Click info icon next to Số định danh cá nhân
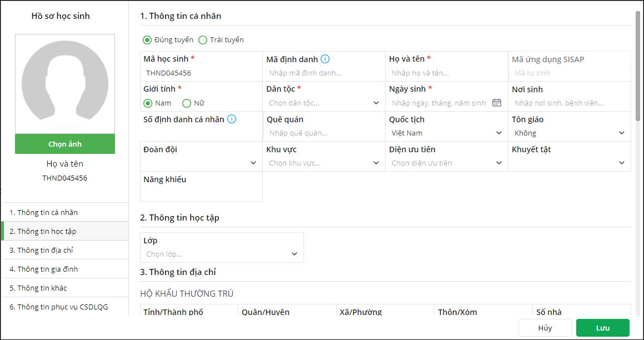 point(232,119)
